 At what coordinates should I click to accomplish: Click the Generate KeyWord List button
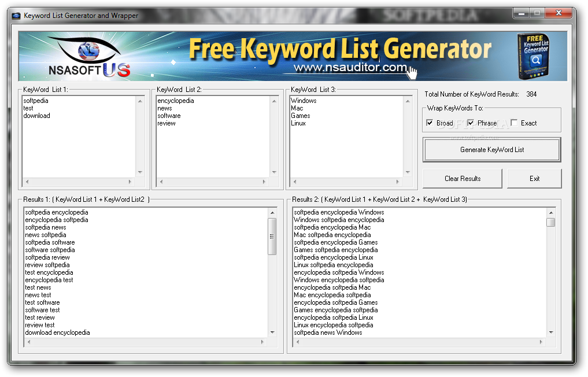pos(492,150)
